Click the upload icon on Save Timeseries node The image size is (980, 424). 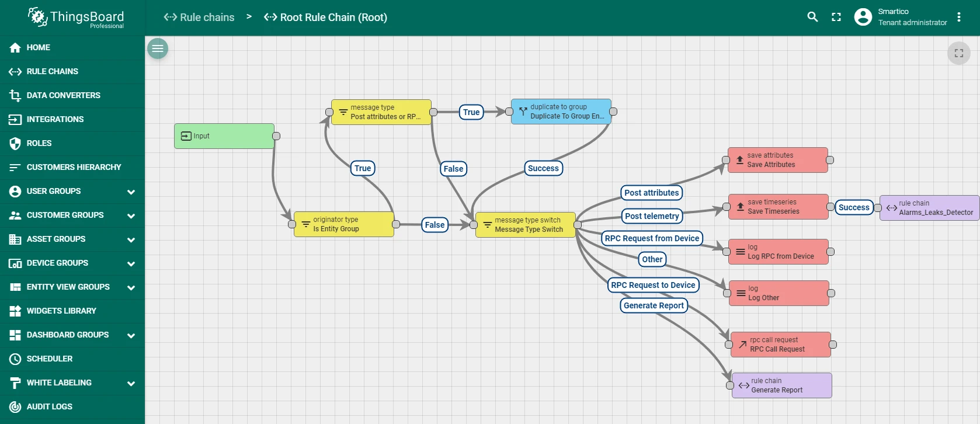pos(741,206)
